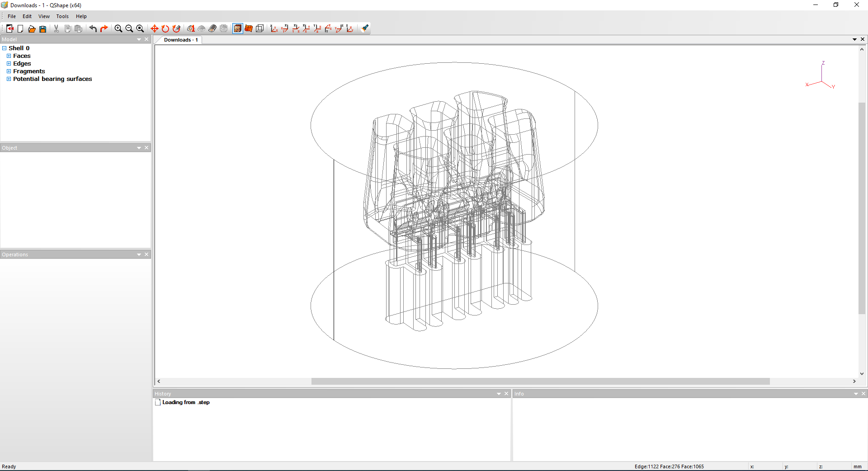Switch to wireframe cube display mode
Screen dimensions: 868x471
[260, 28]
